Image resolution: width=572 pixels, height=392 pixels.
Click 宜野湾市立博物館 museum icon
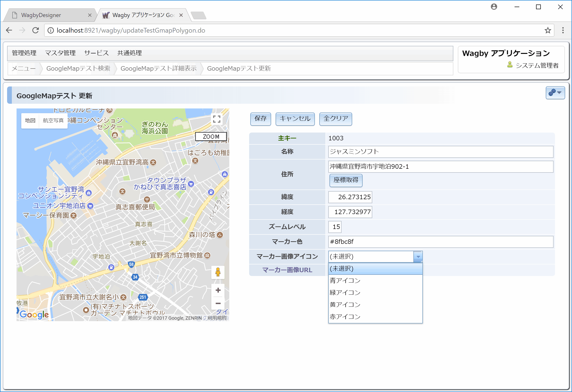click(207, 256)
